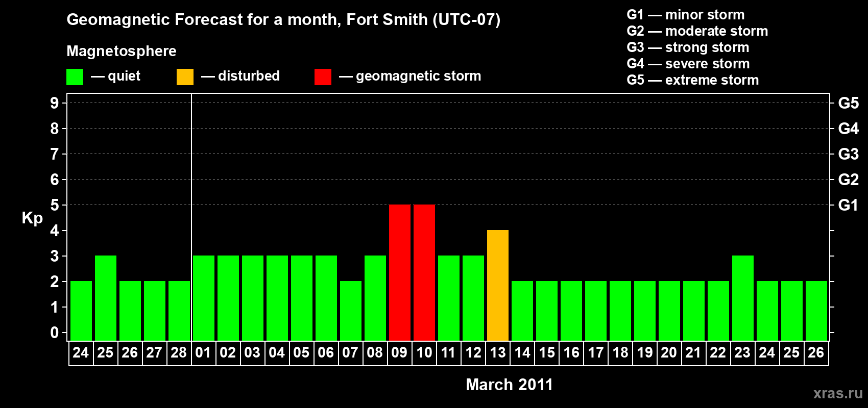The width and height of the screenshot is (868, 408).
Task: Click the date label 28
Action: 179,352
